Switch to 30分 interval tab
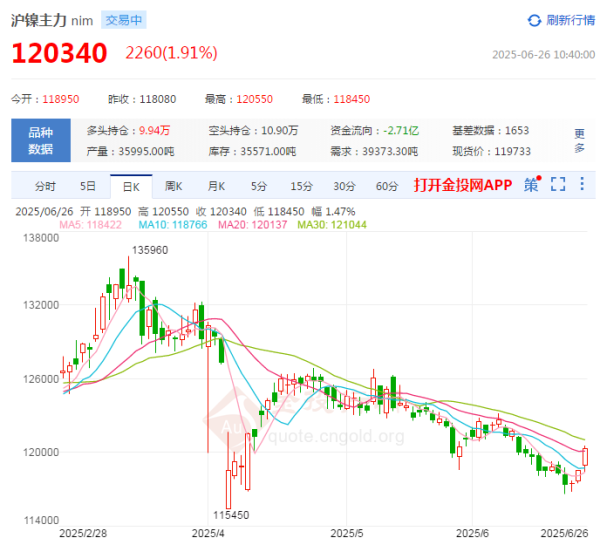 (344, 186)
